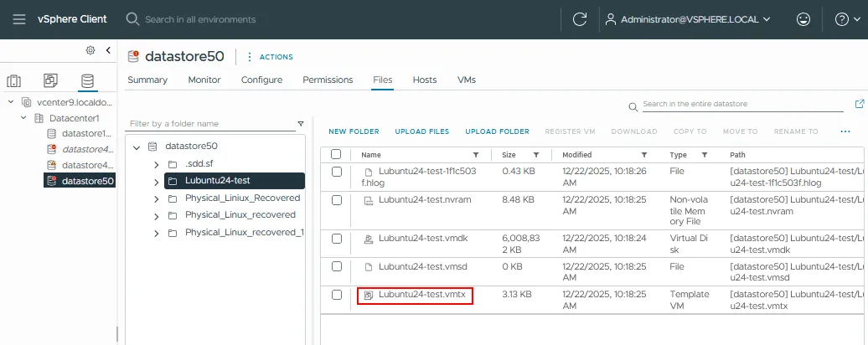
Task: Click the sidebar settings gear icon
Action: pyautogui.click(x=90, y=50)
